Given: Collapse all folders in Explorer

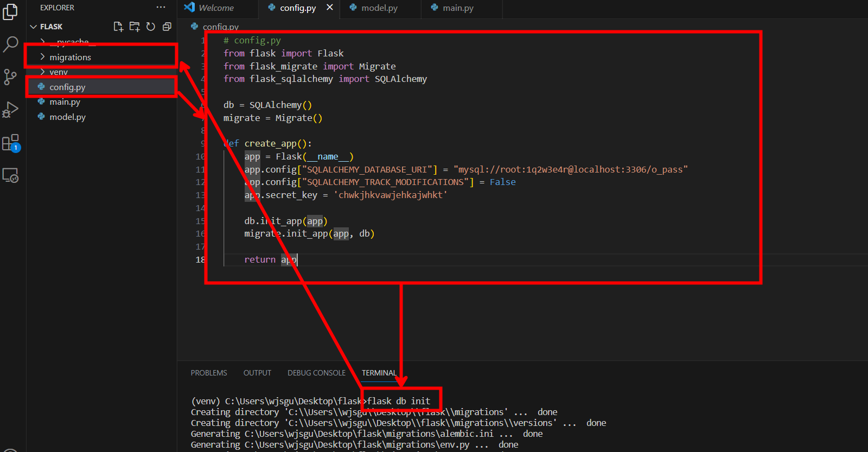Looking at the screenshot, I should (x=167, y=27).
